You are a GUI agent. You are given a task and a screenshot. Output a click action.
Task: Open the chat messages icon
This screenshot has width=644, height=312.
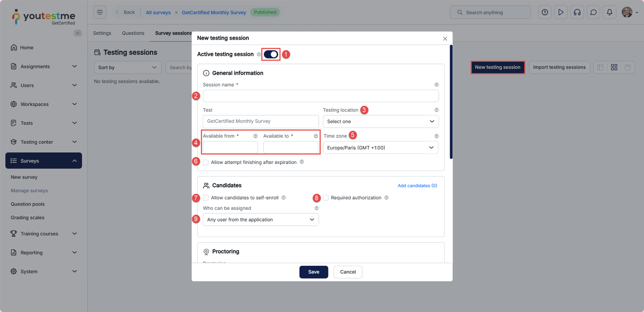click(593, 12)
